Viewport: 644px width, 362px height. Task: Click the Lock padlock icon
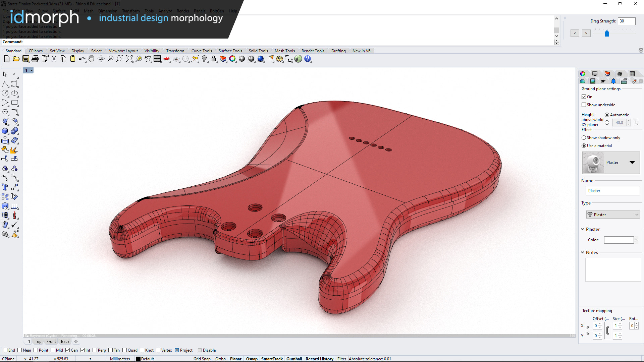click(x=214, y=59)
